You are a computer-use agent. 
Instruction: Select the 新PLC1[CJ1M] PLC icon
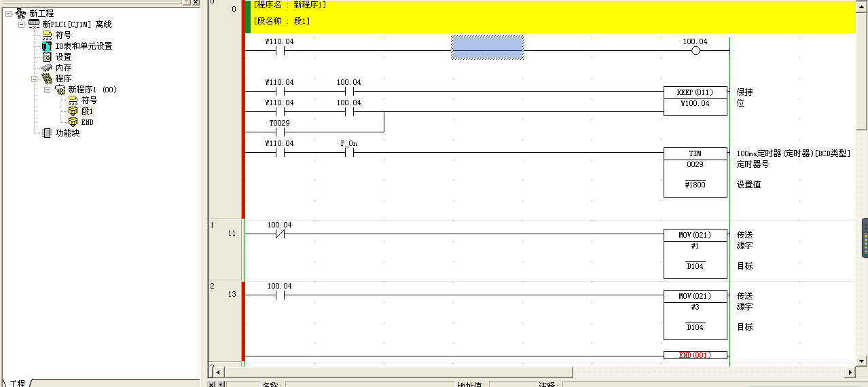(34, 24)
